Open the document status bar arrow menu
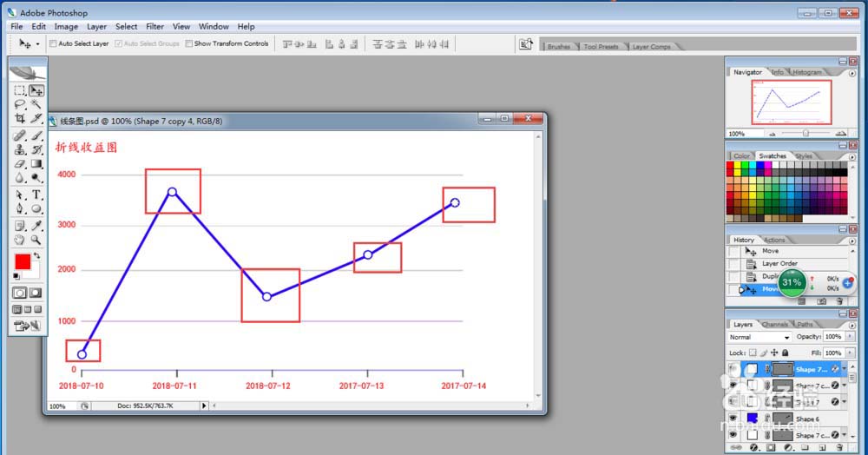The width and height of the screenshot is (868, 455). [204, 406]
